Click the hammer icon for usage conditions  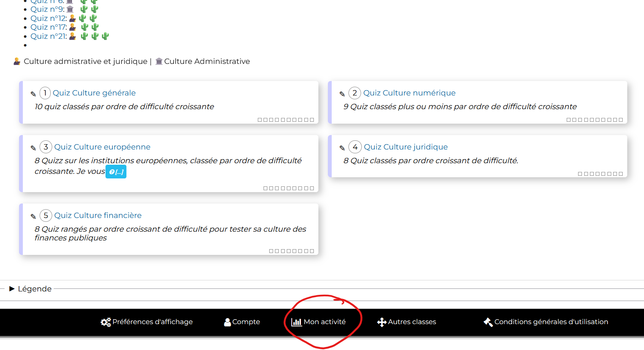coord(488,322)
